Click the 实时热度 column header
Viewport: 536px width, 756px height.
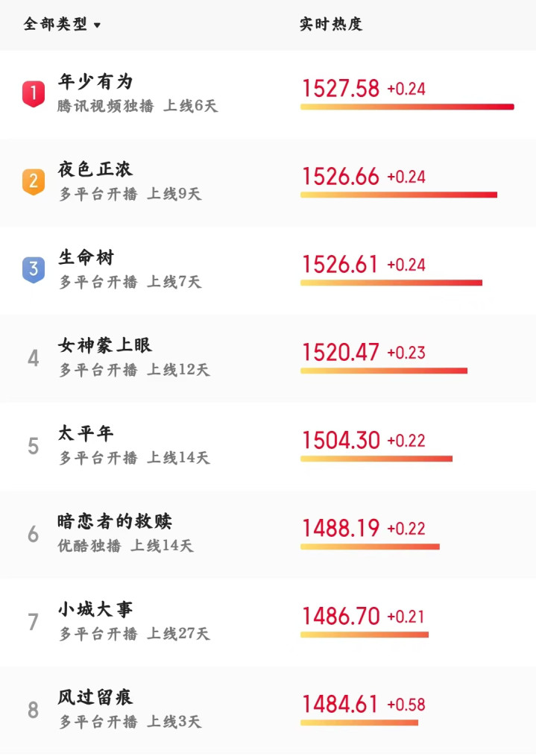331,25
